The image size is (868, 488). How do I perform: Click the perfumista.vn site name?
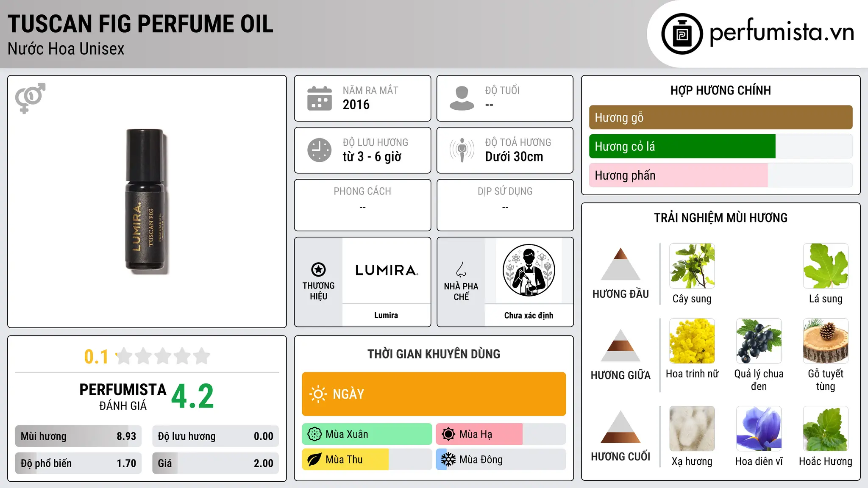tap(782, 32)
